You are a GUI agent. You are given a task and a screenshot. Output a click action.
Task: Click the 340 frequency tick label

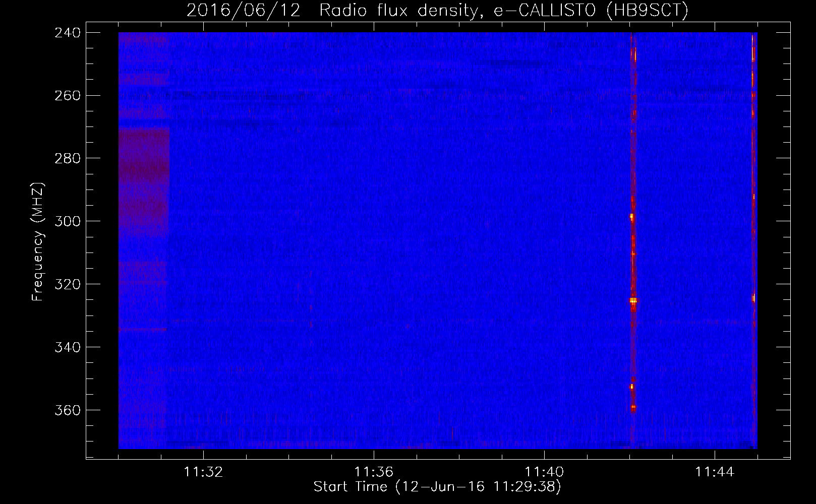[x=68, y=348]
